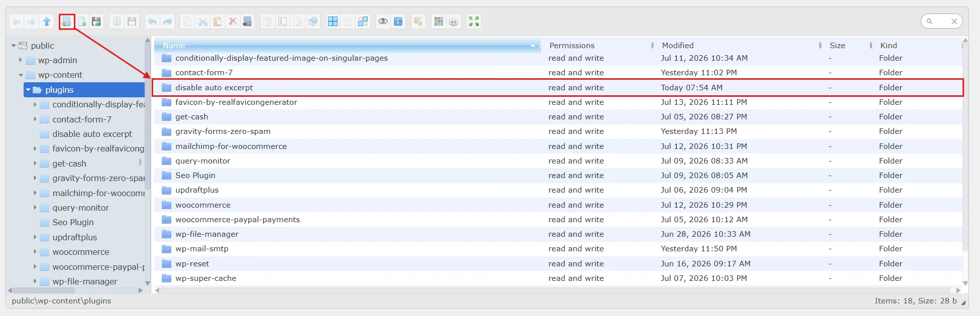Screen dimensions: 980x316
Task: Expand query-monitor in the tree
Action: pos(35,208)
